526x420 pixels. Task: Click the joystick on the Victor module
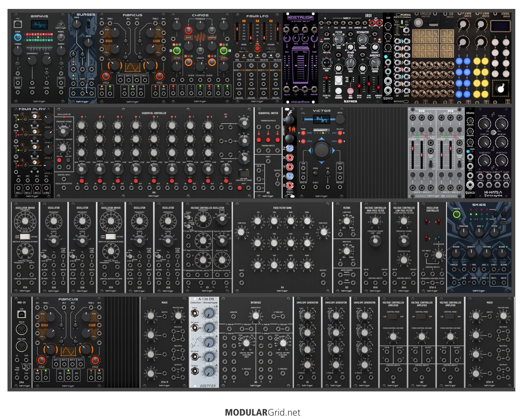(x=322, y=150)
